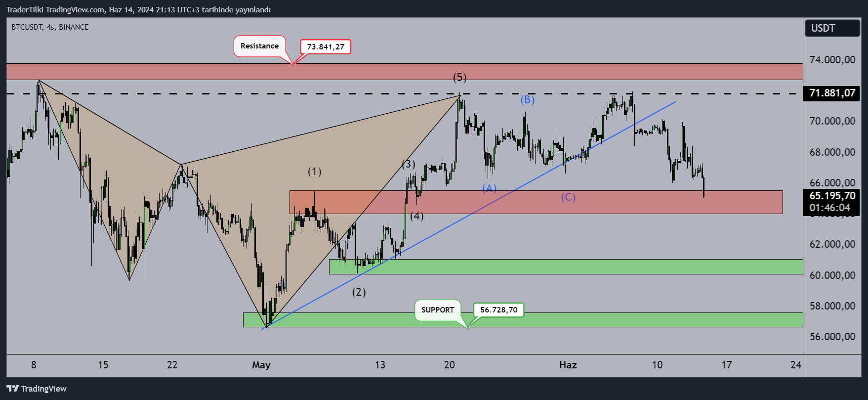Click the May label on time axis
The width and height of the screenshot is (868, 400).
coord(261,365)
